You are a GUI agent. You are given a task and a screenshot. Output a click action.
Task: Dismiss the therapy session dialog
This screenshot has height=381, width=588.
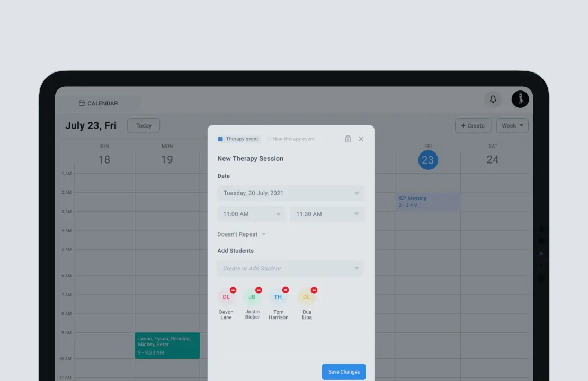click(x=361, y=139)
